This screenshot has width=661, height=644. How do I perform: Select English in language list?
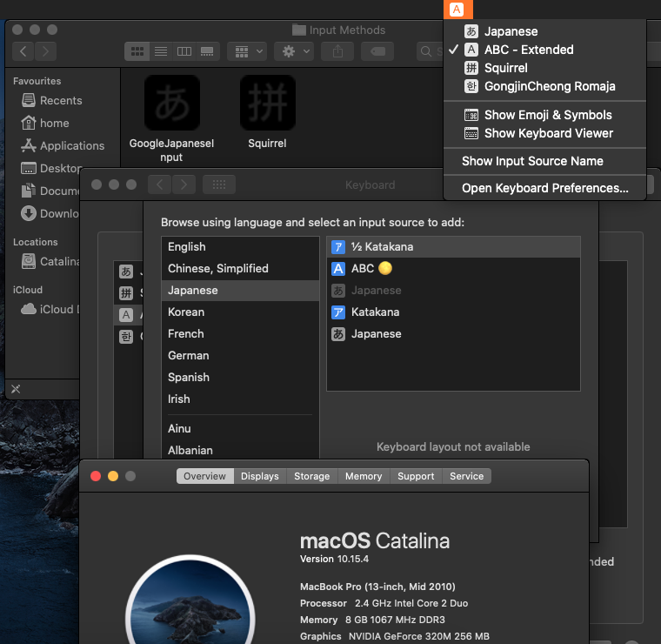[x=240, y=247]
